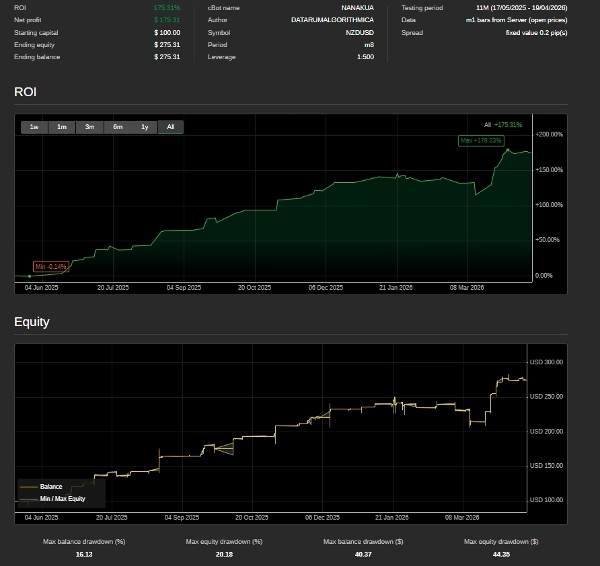
Task: Switch ROI chart to 3m range
Action: tap(90, 127)
